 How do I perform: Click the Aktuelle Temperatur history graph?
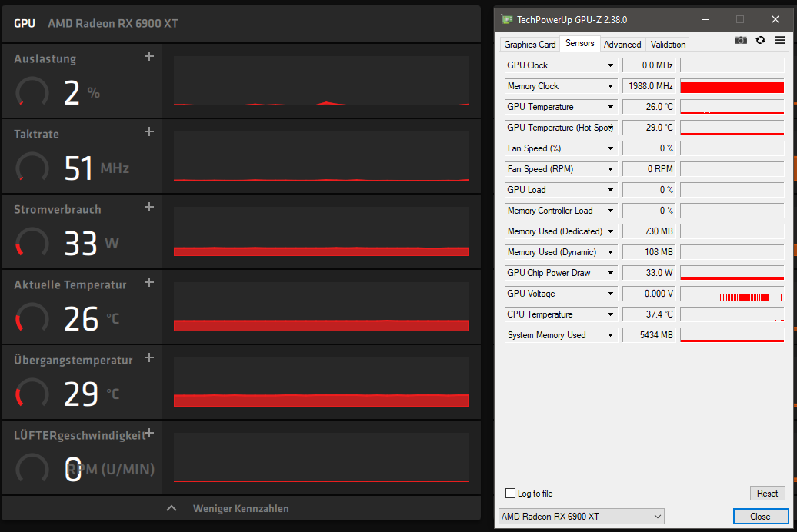pos(321,307)
